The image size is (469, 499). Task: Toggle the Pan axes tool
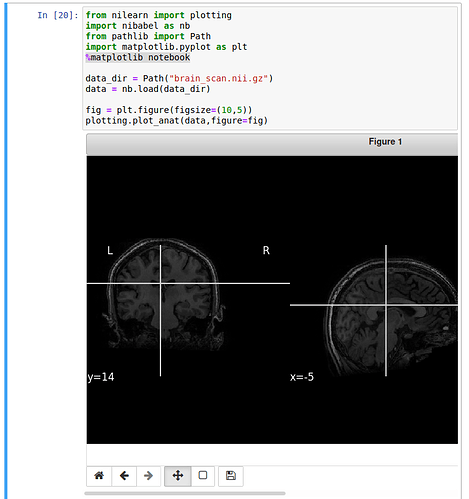(x=178, y=476)
